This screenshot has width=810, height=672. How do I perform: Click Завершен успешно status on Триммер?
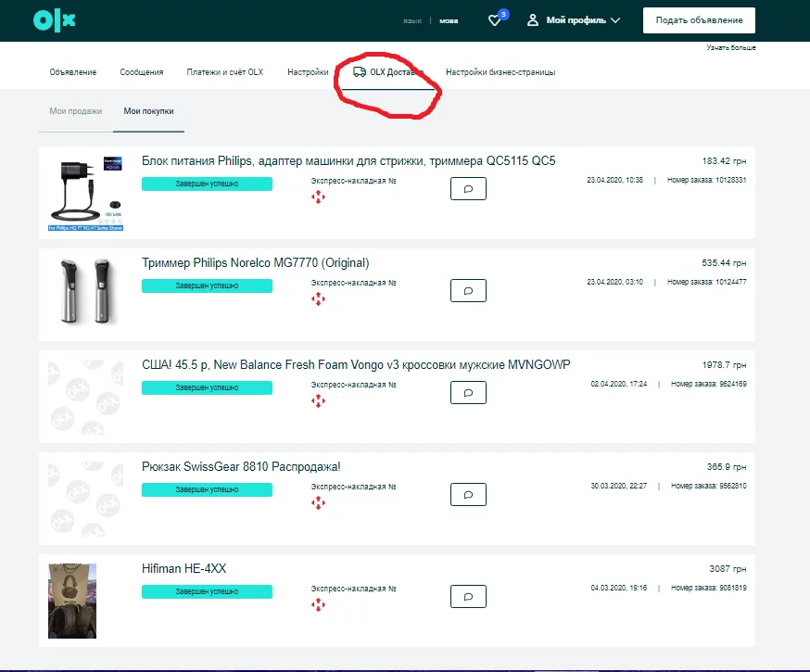click(x=207, y=285)
